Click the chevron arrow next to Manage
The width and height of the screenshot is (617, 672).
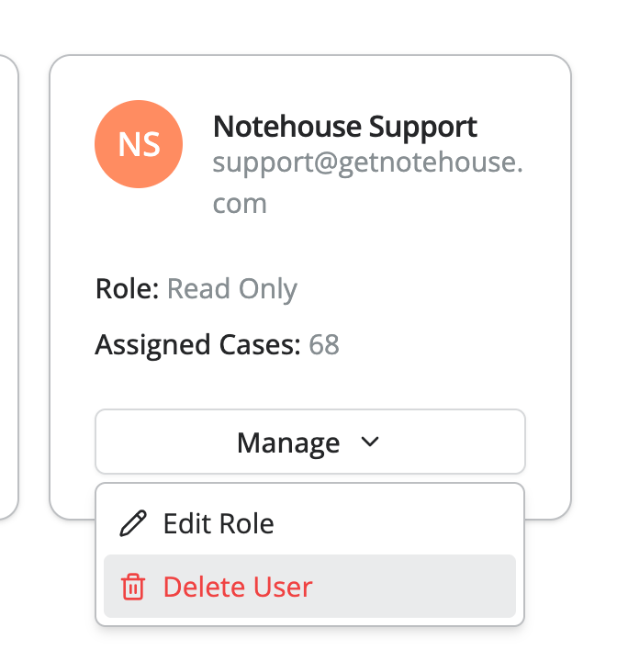point(370,442)
